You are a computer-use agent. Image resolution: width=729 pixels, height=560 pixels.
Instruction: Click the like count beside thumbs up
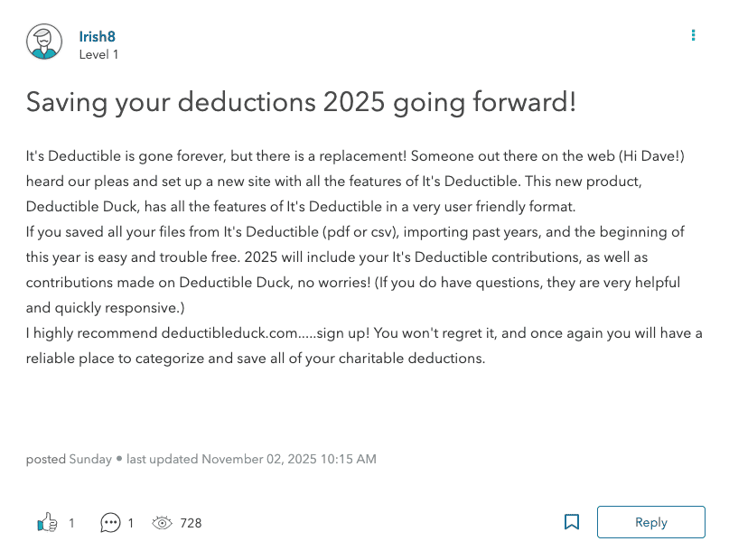pos(72,522)
